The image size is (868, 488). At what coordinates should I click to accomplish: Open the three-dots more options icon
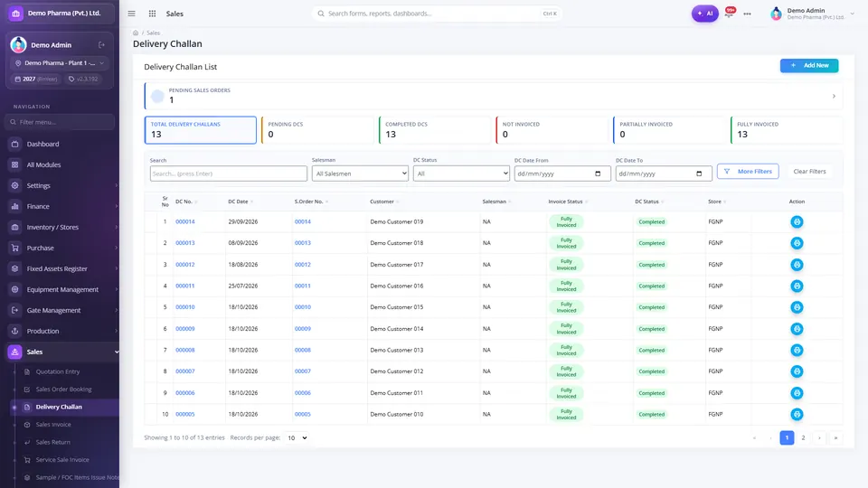click(x=748, y=14)
